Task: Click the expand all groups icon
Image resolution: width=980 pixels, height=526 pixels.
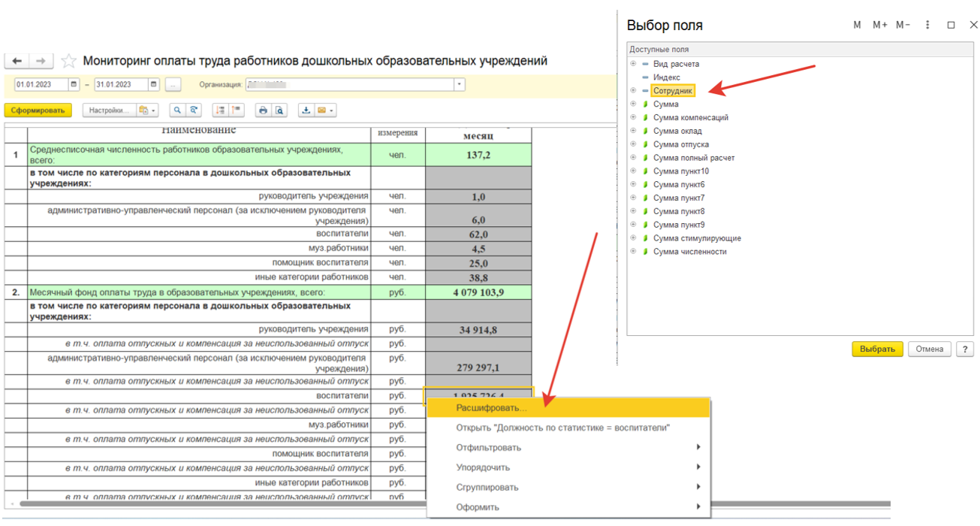Action: (220, 110)
